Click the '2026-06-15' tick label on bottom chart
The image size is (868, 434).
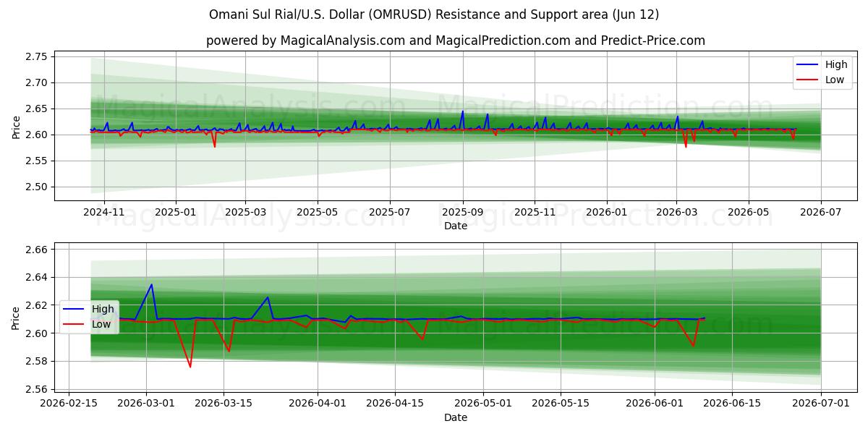732,404
